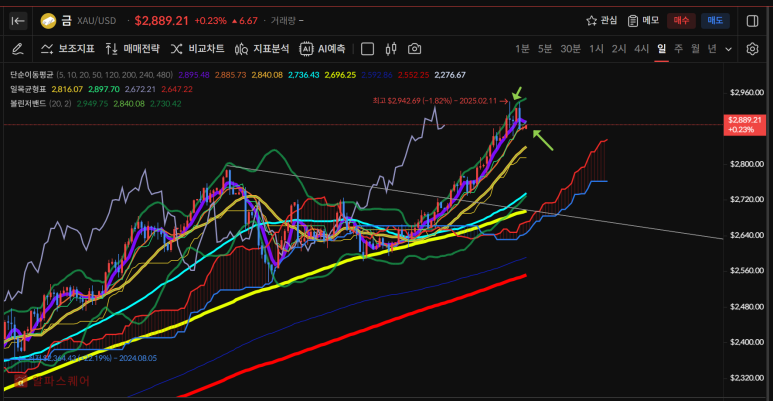Expand the timeframe dropdown chevron
Image resolution: width=773 pixels, height=401 pixels.
click(x=729, y=49)
